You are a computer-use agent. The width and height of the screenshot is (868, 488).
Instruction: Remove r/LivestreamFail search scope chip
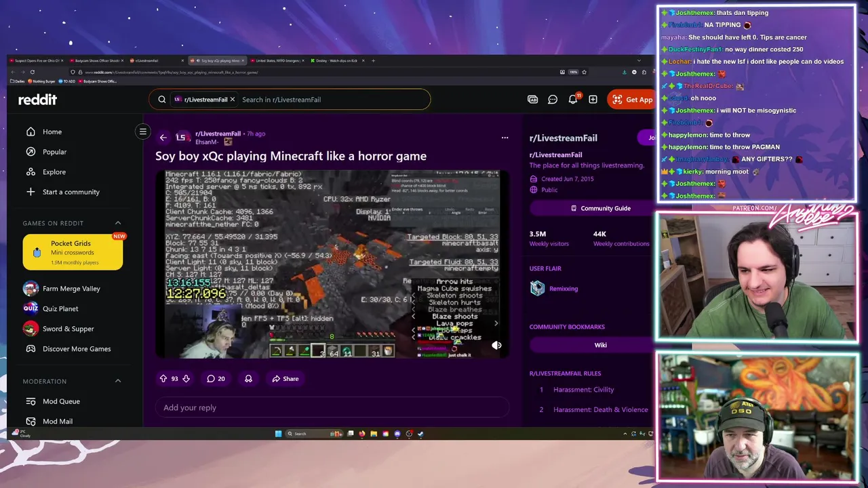pyautogui.click(x=232, y=100)
